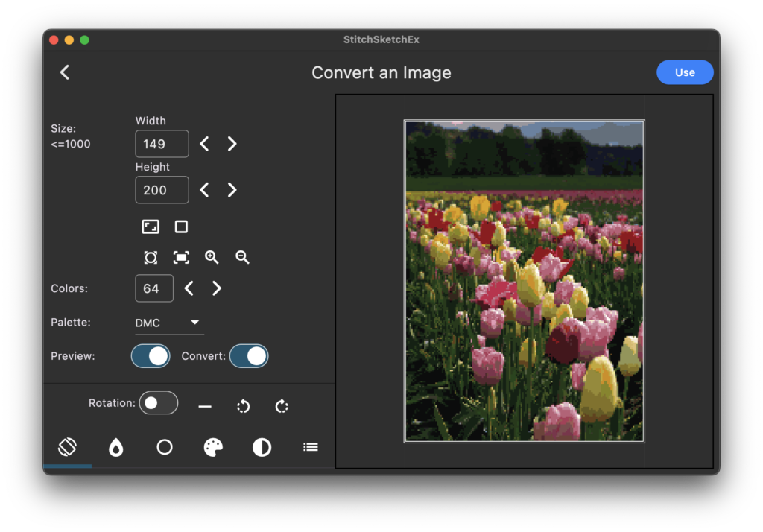The width and height of the screenshot is (763, 532).
Task: Click the rotate counterclockwise icon
Action: pyautogui.click(x=243, y=406)
